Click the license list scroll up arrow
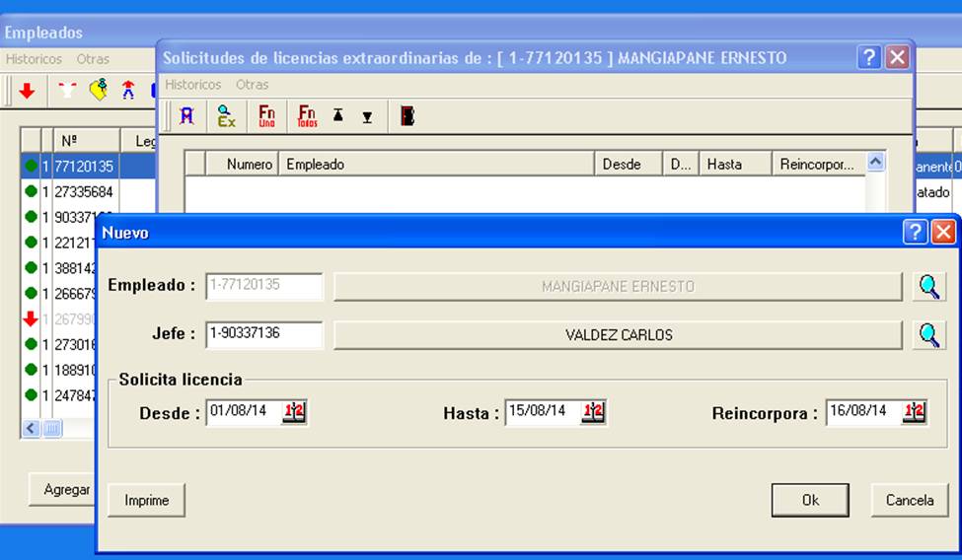 pyautogui.click(x=875, y=162)
